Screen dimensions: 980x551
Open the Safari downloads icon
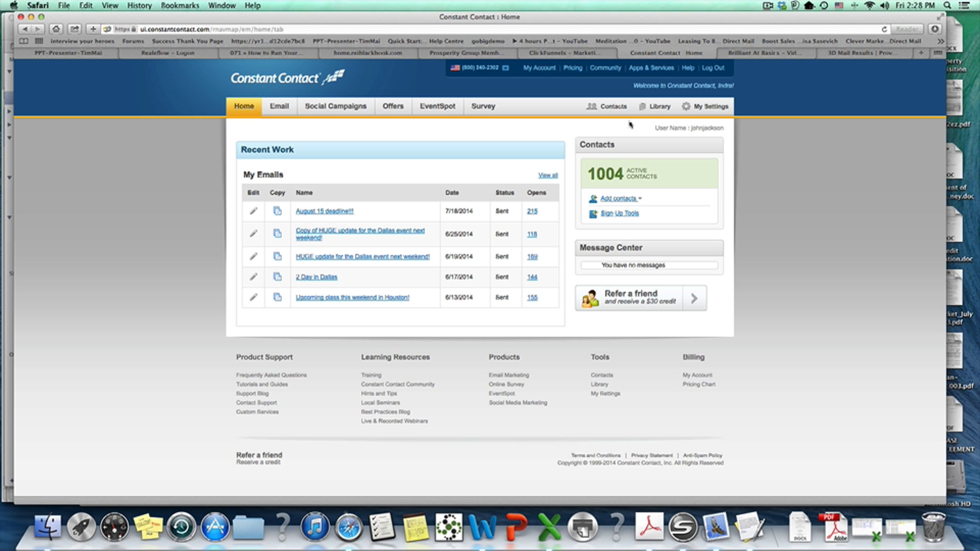[x=935, y=29]
